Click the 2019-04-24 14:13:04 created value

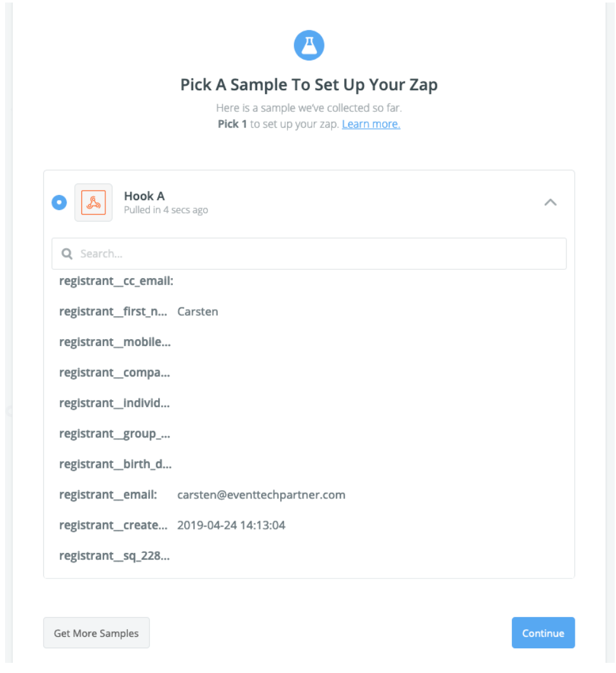[x=231, y=525]
